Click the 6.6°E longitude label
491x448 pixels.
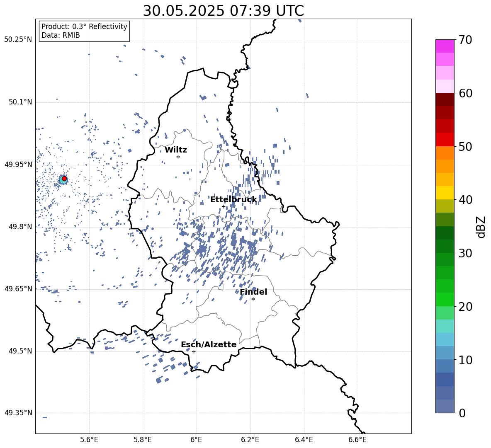tap(357, 440)
